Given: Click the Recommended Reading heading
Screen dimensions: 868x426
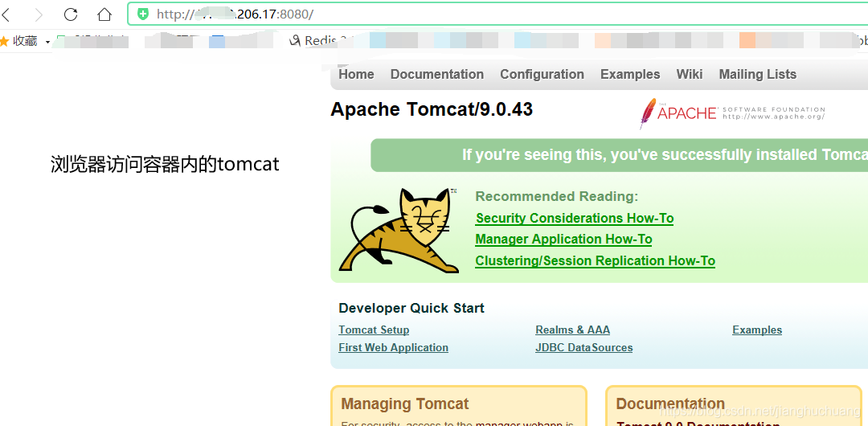Looking at the screenshot, I should click(x=556, y=197).
